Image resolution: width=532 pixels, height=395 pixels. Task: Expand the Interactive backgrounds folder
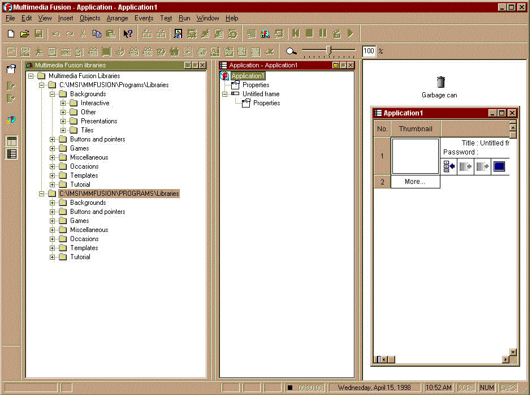[x=63, y=103]
